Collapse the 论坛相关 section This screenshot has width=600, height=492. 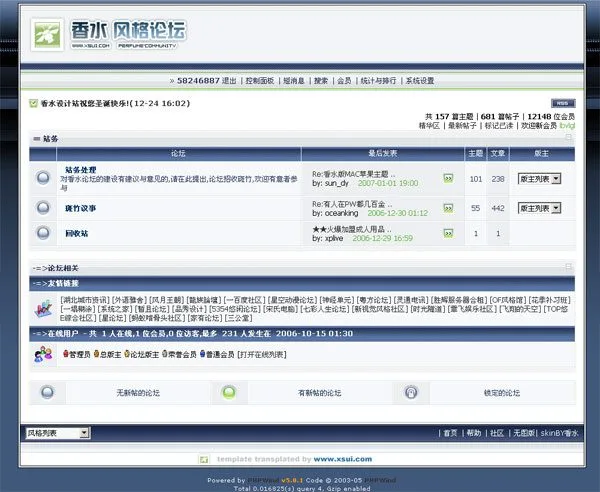(x=568, y=267)
